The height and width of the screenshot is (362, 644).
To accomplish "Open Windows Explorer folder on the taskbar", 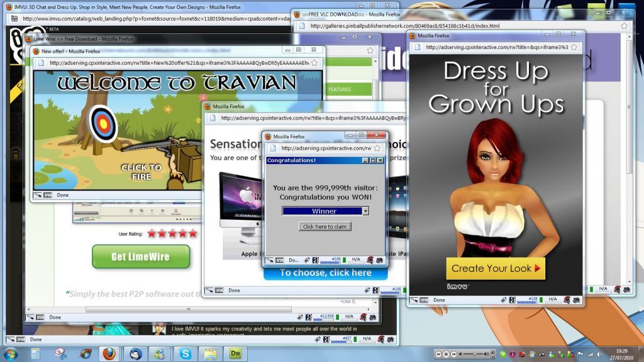I will pyautogui.click(x=210, y=354).
